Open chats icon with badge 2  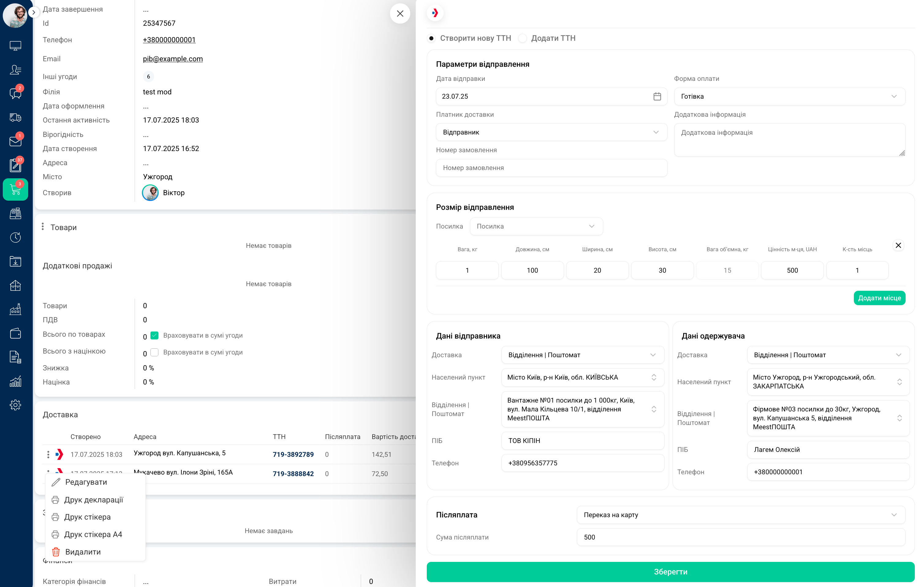click(x=15, y=93)
